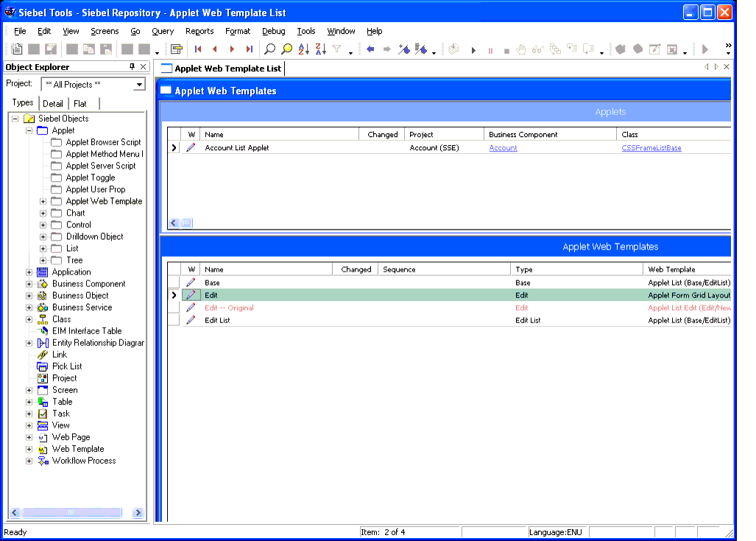Close the Applet Web Template List document
This screenshot has height=541, width=756.
point(726,66)
